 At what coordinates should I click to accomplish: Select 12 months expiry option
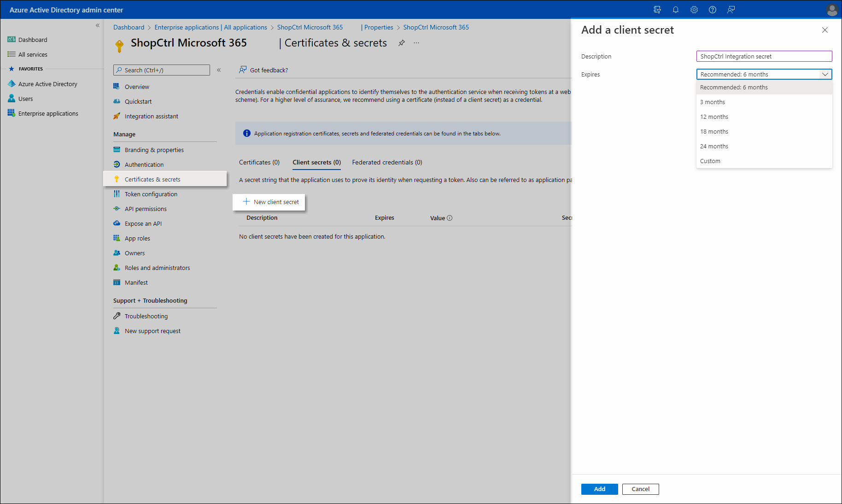[764, 117]
